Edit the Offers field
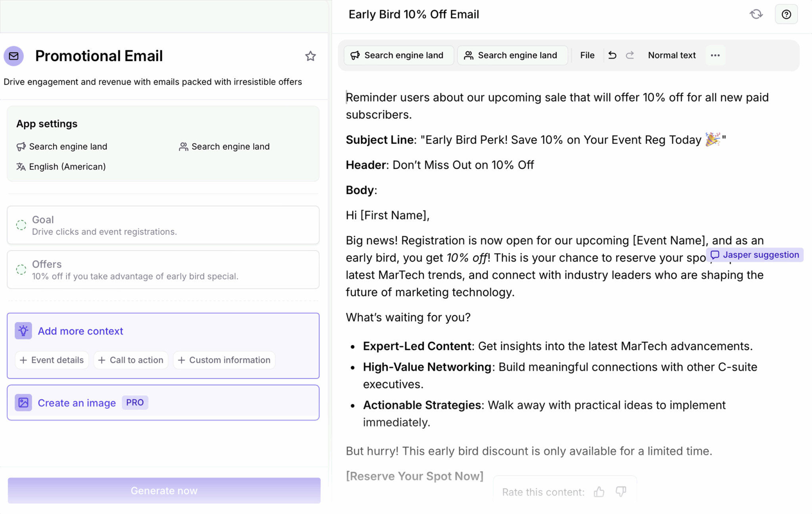This screenshot has height=514, width=812. click(x=163, y=269)
